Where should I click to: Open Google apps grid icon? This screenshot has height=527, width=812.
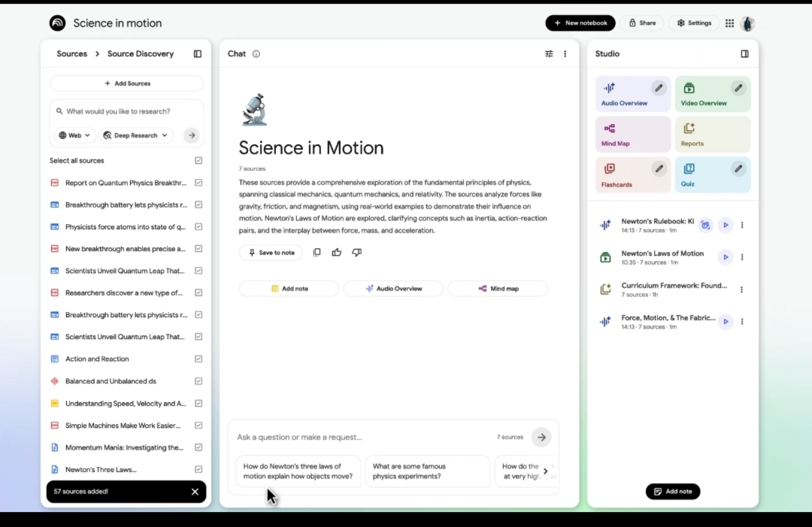point(729,23)
